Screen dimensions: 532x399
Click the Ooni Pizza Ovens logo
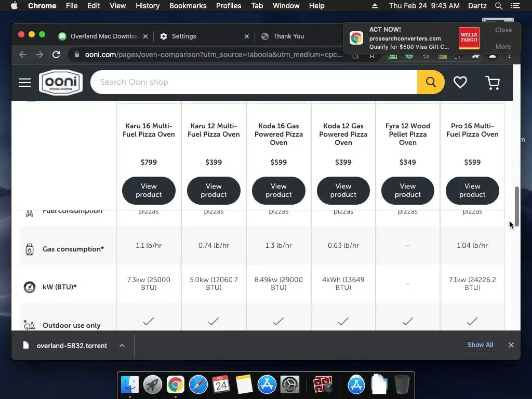61,83
